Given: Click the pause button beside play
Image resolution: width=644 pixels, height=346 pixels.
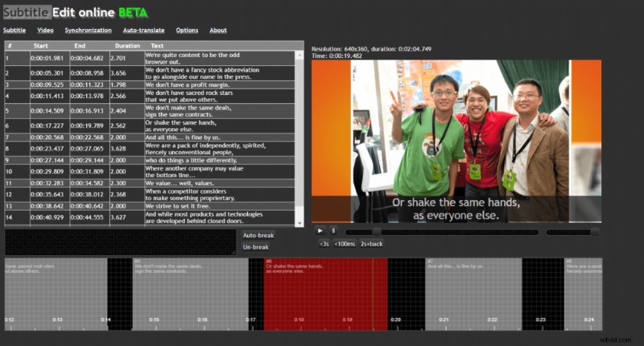Looking at the screenshot, I should tap(333, 231).
